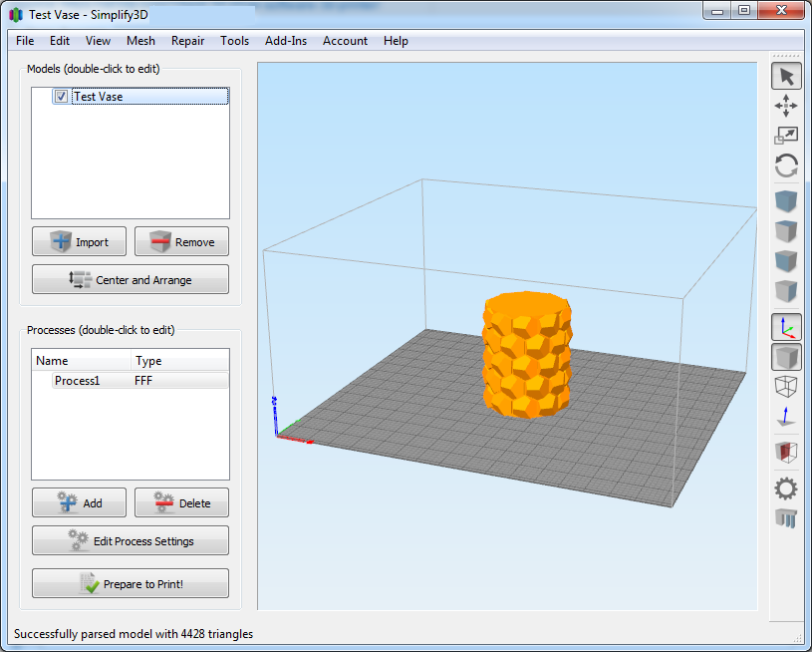Click the Import model button

pyautogui.click(x=80, y=241)
